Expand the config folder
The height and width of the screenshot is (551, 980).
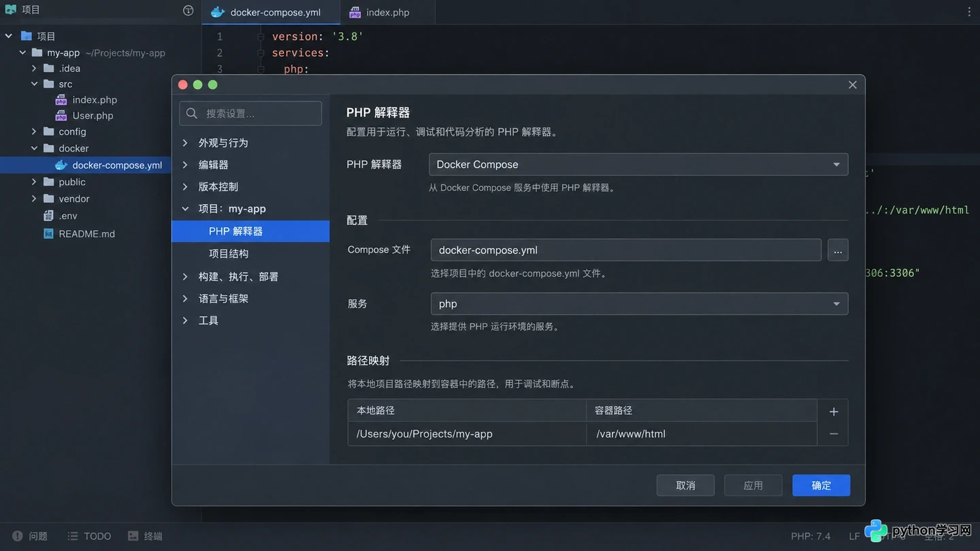tap(34, 131)
